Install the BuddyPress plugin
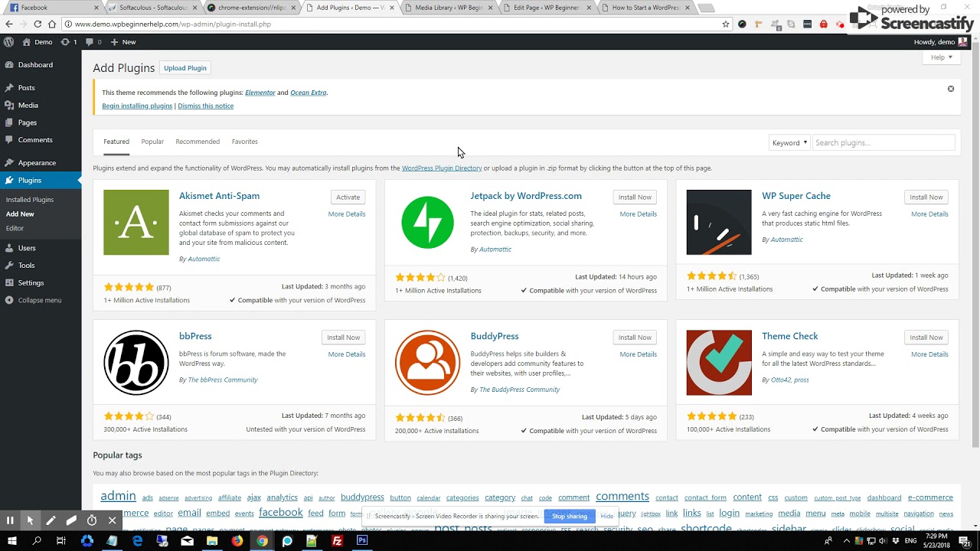The width and height of the screenshot is (980, 551). (635, 337)
